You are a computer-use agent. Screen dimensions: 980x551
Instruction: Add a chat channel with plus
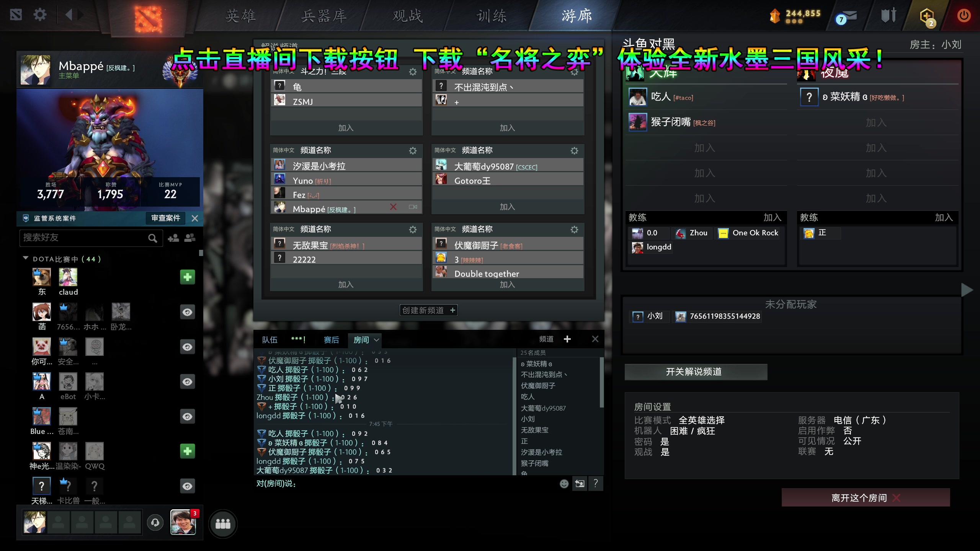coord(567,339)
